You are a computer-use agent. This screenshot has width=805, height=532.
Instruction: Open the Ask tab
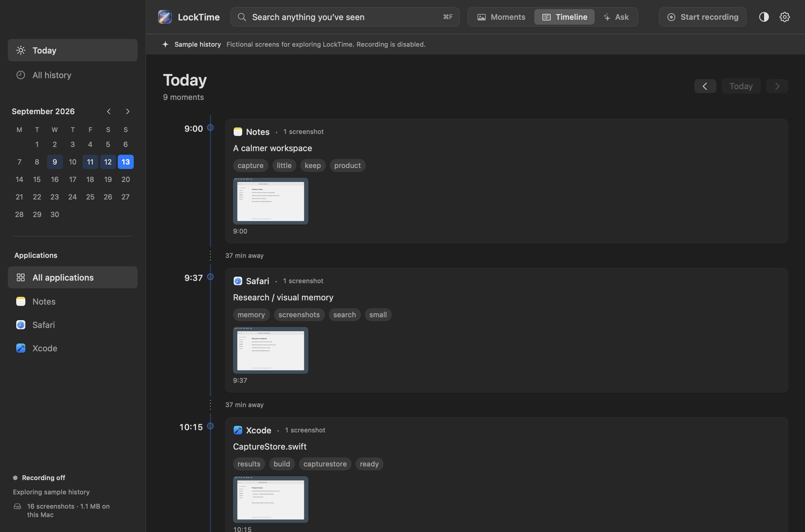click(616, 17)
